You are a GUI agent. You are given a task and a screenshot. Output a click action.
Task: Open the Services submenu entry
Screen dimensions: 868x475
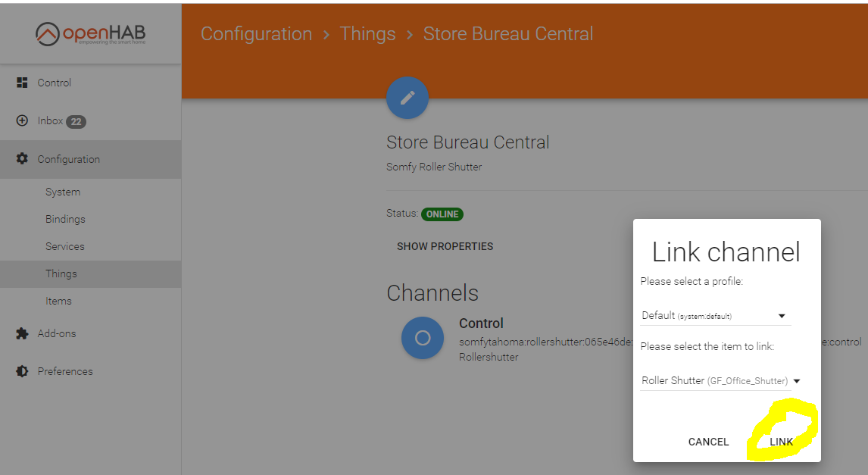pos(91,246)
